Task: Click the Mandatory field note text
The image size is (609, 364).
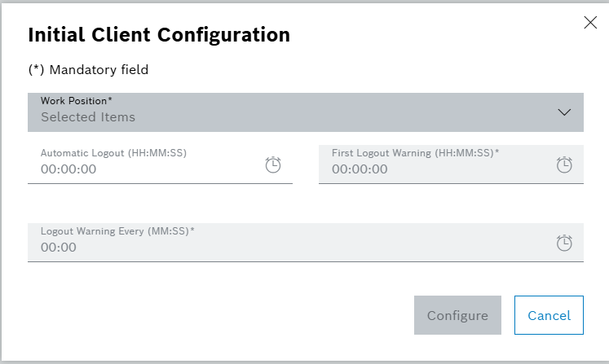Action: 88,70
